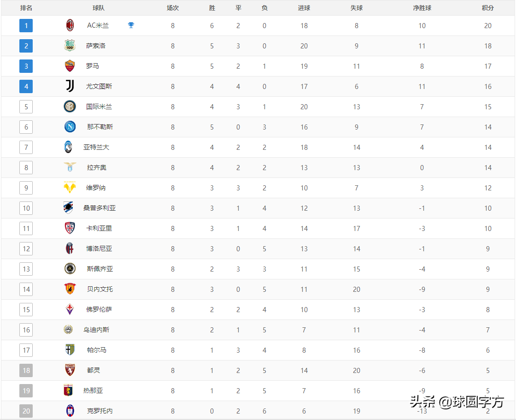Viewport: 516px width, 420px height.
Task: Open the 萨索洛 team link
Action: tap(96, 46)
